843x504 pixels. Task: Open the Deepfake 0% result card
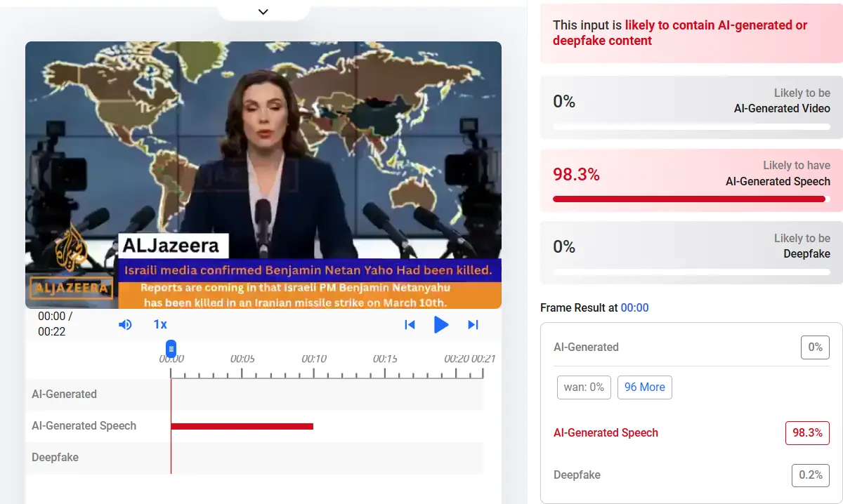tap(691, 252)
